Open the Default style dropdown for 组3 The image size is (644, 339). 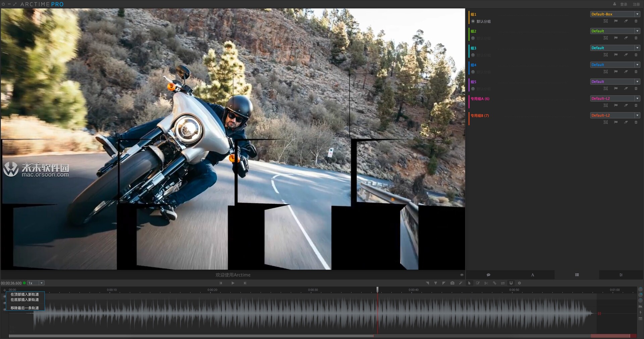tap(615, 48)
